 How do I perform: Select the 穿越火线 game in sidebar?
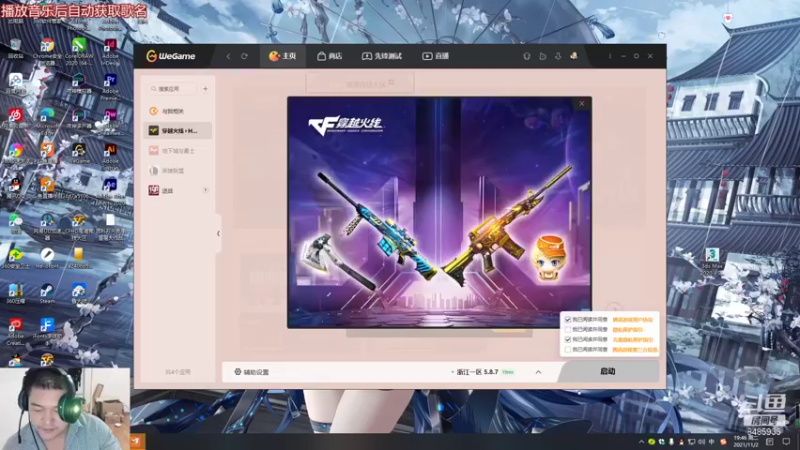[177, 131]
